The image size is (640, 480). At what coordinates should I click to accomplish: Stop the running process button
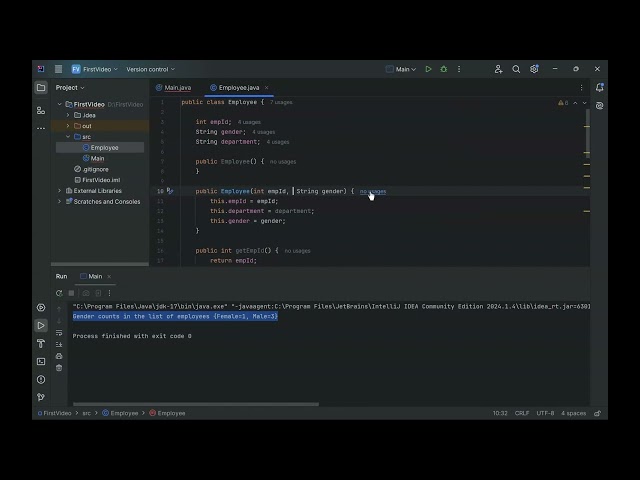71,293
